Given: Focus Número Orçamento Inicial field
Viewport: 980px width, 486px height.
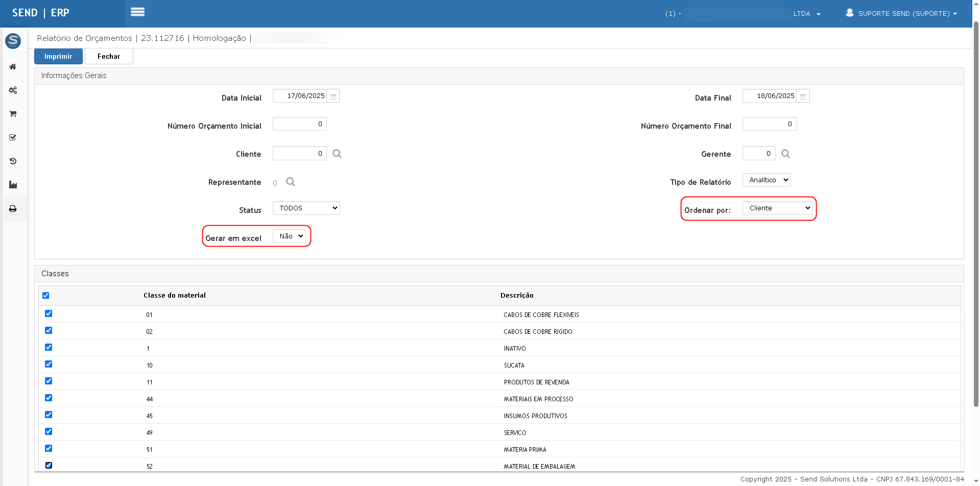Looking at the screenshot, I should [x=300, y=124].
